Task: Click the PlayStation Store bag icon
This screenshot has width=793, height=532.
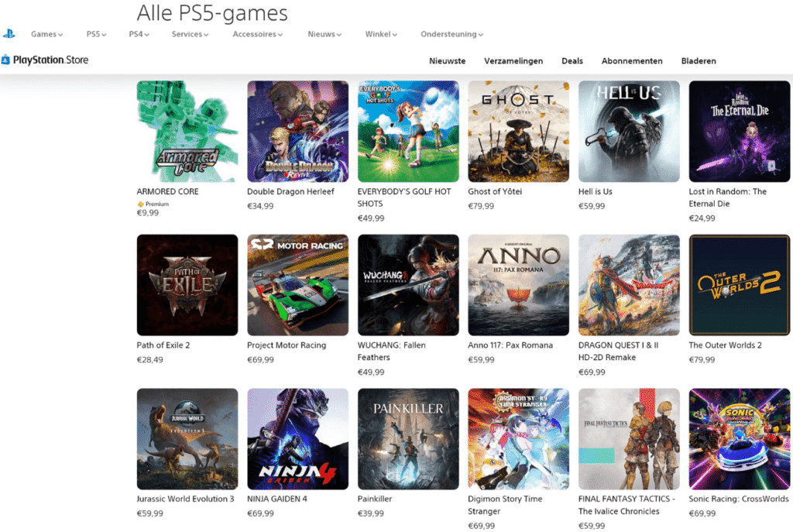Action: (x=5, y=60)
